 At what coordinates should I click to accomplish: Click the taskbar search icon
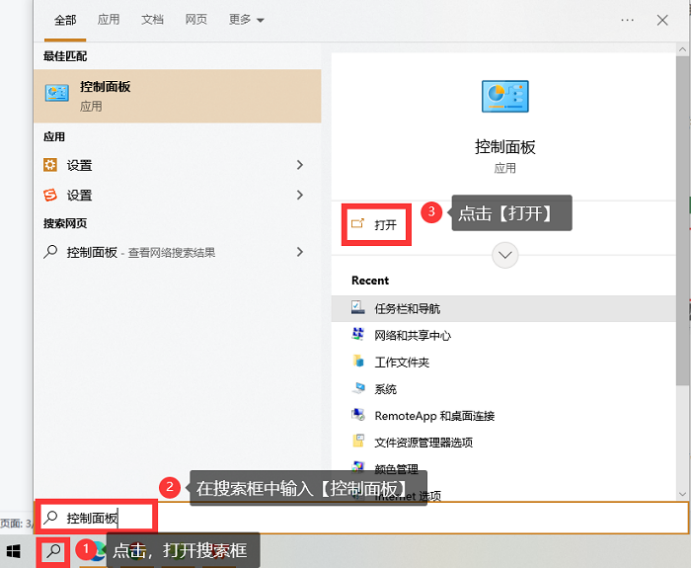click(x=53, y=551)
